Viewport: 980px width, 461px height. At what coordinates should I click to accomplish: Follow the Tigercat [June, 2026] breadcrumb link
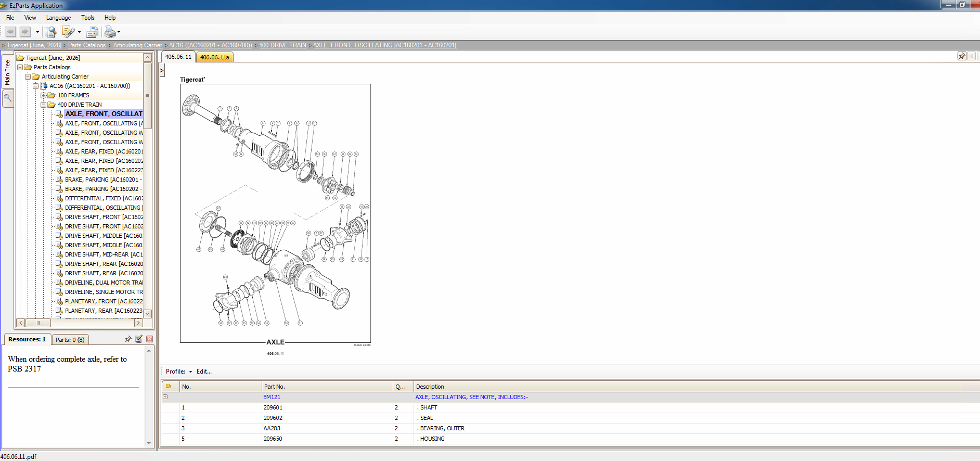tap(34, 45)
